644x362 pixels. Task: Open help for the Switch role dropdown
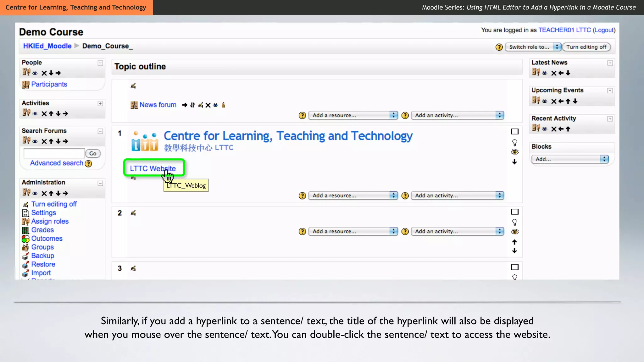pos(499,47)
